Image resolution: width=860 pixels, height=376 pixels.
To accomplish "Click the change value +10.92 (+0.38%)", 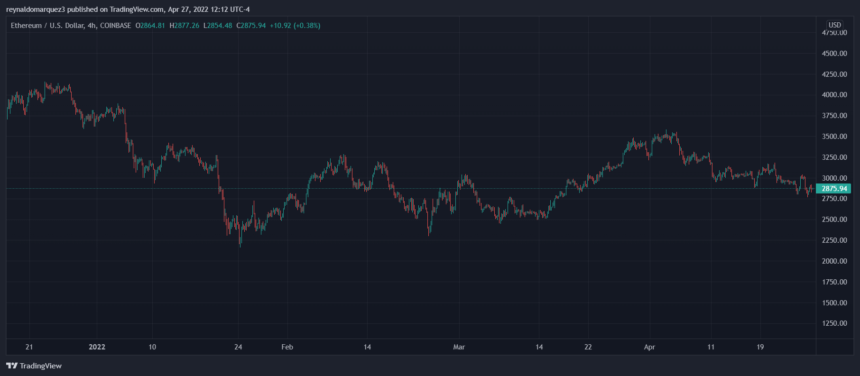I will 295,25.
